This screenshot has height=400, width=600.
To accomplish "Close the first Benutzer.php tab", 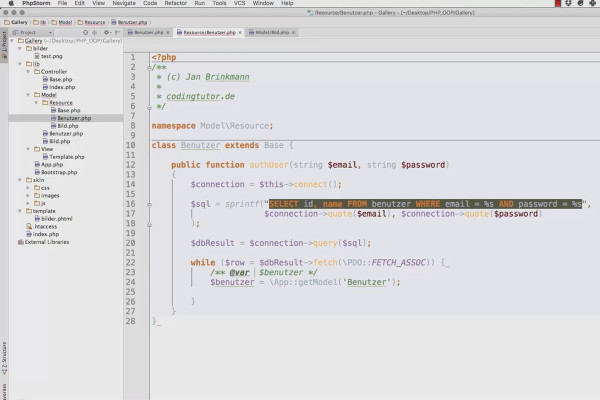I will (x=168, y=33).
